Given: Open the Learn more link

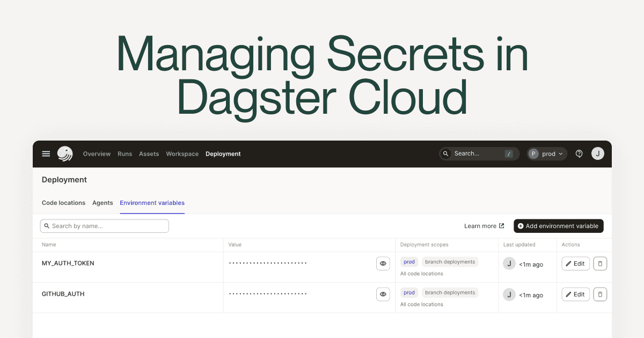Looking at the screenshot, I should [x=484, y=226].
